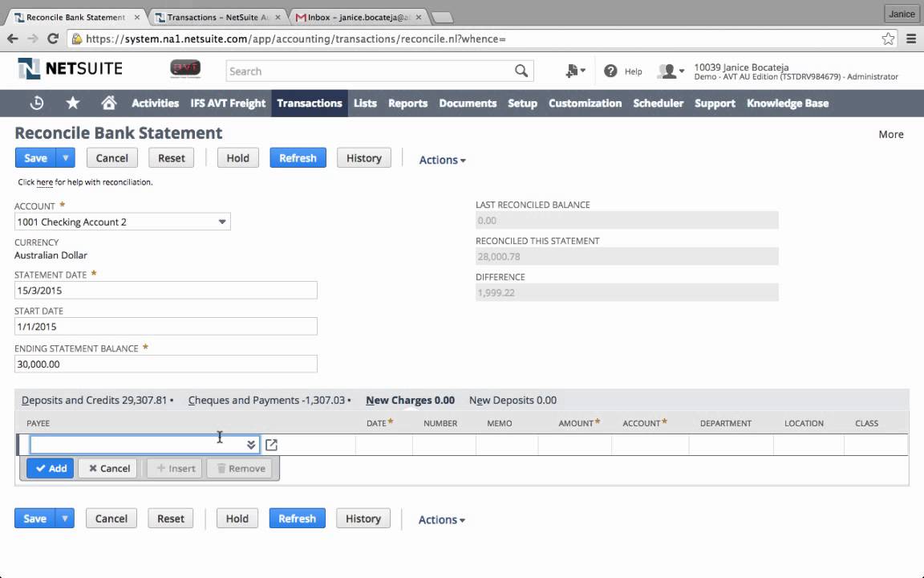924x578 pixels.
Task: Open the Documents menu
Action: [x=468, y=104]
